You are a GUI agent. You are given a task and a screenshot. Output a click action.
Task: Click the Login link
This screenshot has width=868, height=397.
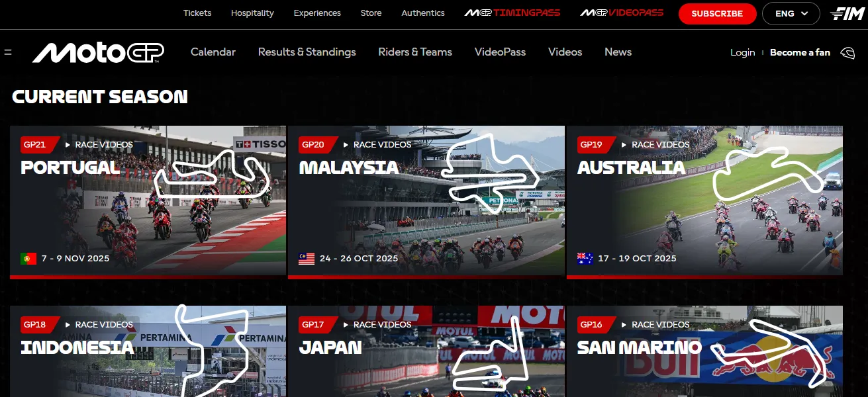742,52
